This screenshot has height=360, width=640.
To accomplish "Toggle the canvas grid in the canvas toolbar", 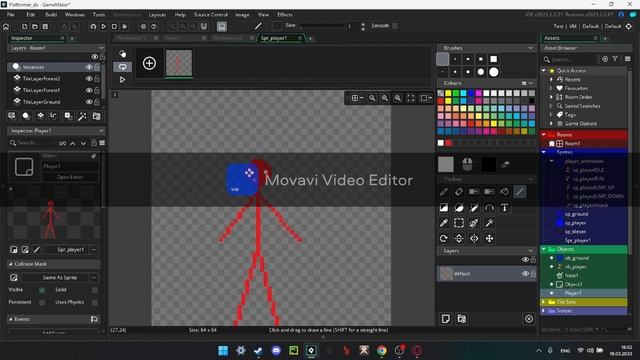I will click(x=355, y=98).
